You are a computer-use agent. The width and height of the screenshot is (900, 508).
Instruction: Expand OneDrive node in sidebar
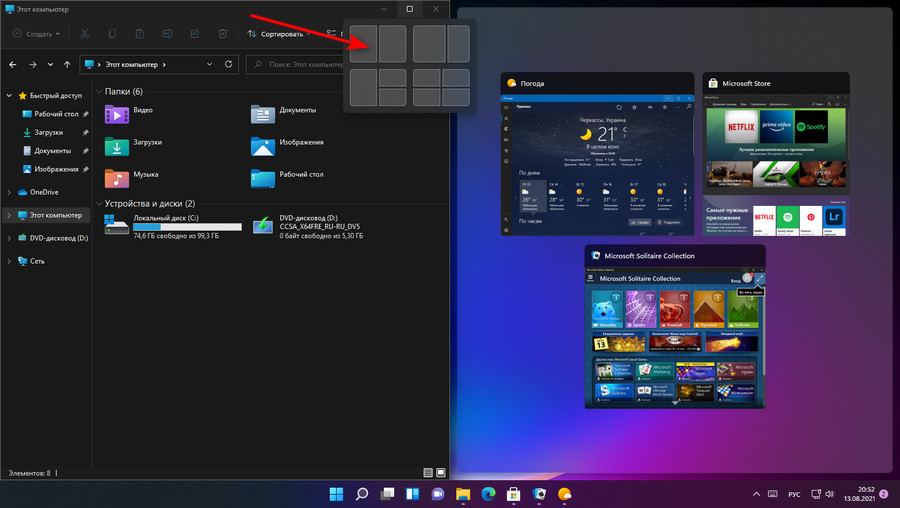tap(9, 192)
